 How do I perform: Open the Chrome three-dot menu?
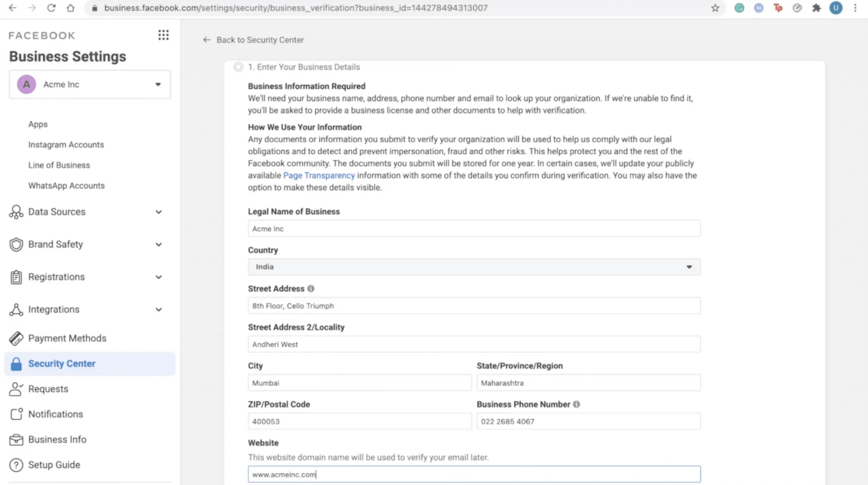pos(855,8)
